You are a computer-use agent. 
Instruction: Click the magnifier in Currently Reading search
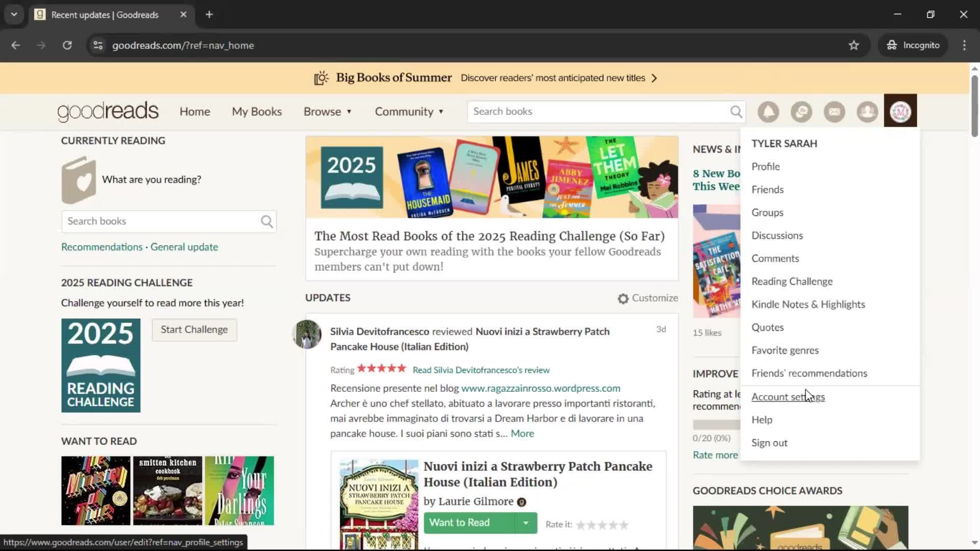point(267,221)
